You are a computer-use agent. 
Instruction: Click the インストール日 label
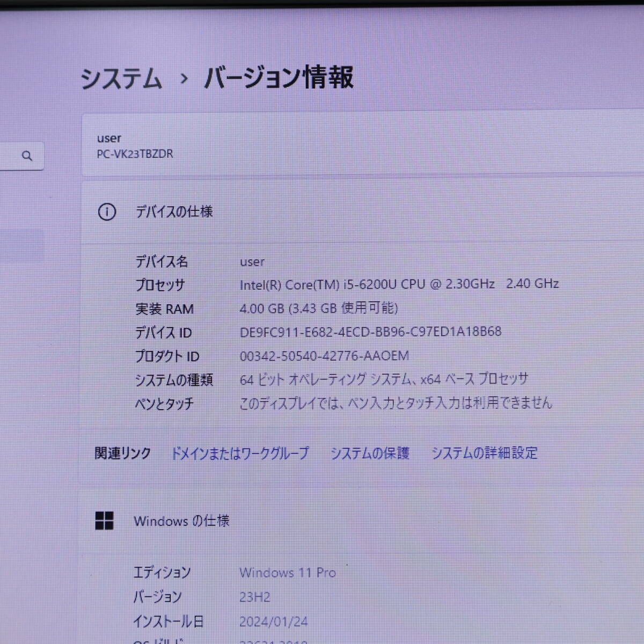(x=168, y=622)
